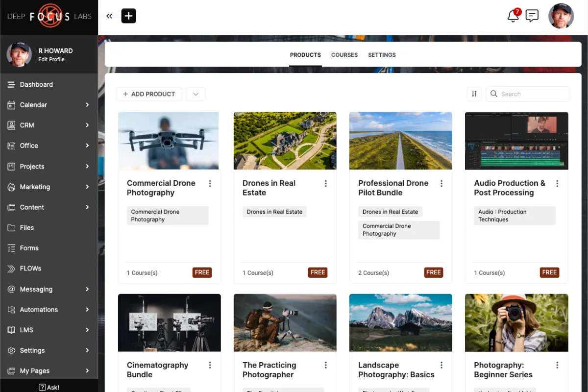The height and width of the screenshot is (392, 588).
Task: Click the product Search field
Action: [532, 94]
